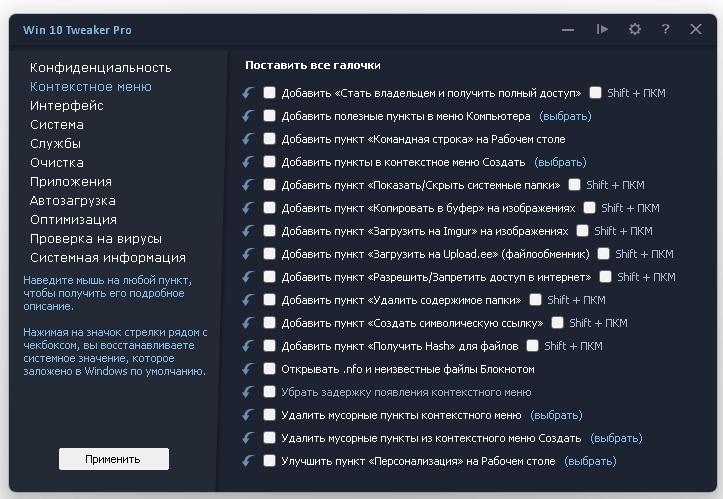Restore default for «Разрешить/Запретить доступ в интернет»
723x499 pixels.
pyautogui.click(x=248, y=277)
